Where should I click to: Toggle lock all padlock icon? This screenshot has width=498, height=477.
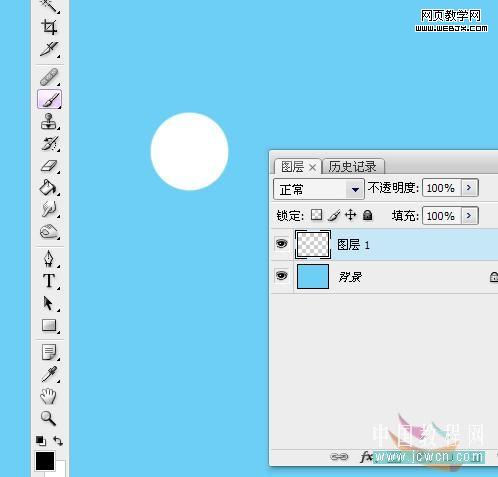[368, 215]
